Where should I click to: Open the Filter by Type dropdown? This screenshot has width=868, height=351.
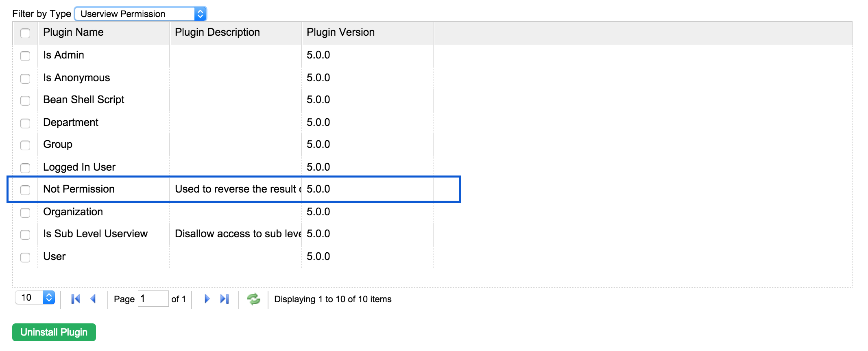tap(140, 14)
